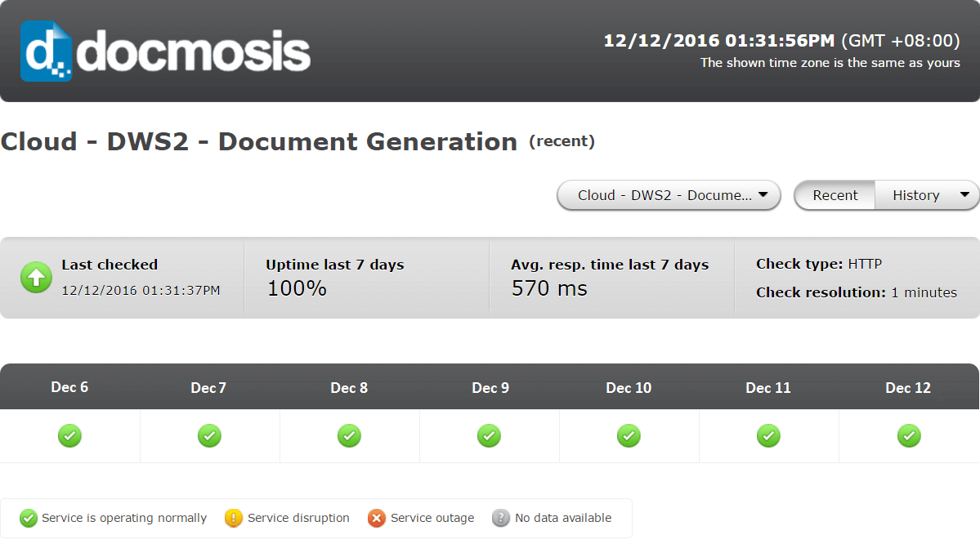Click the page title Cloud - DWS2 - Document Generation
Screen dimensions: 980x544
[259, 142]
